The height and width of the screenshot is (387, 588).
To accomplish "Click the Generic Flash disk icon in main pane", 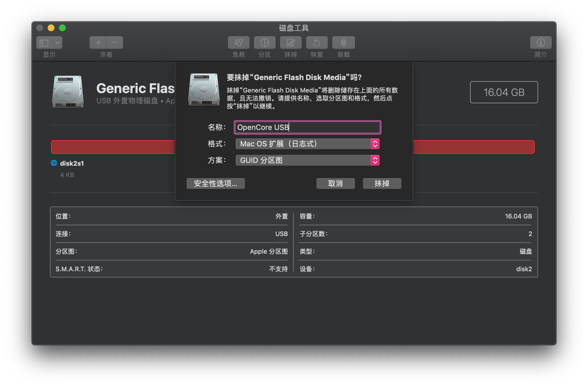I will pos(68,92).
